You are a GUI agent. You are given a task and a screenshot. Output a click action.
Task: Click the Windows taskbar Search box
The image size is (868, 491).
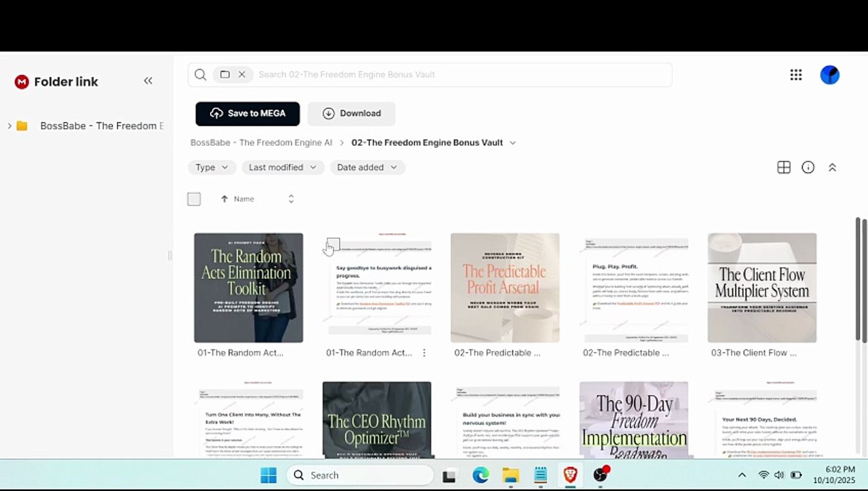click(x=360, y=475)
